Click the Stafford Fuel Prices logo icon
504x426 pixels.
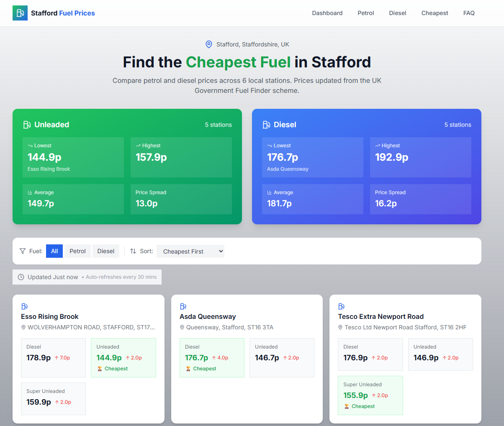point(20,13)
